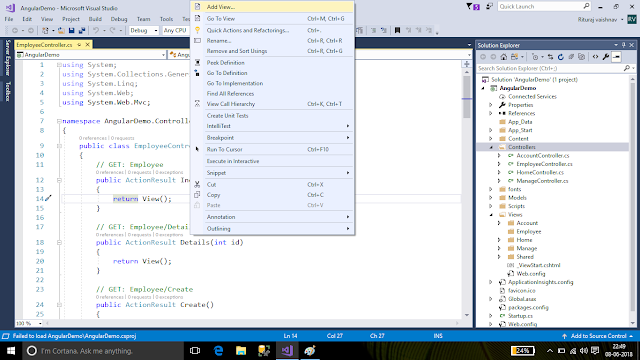Open Solution Explorer window options dropdown arrow

pos(616,45)
